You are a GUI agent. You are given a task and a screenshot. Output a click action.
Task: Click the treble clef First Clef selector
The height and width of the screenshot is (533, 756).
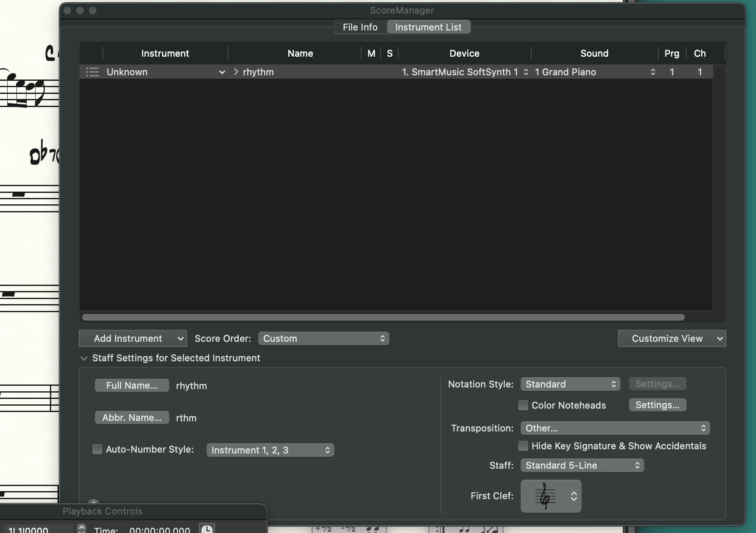pos(550,496)
